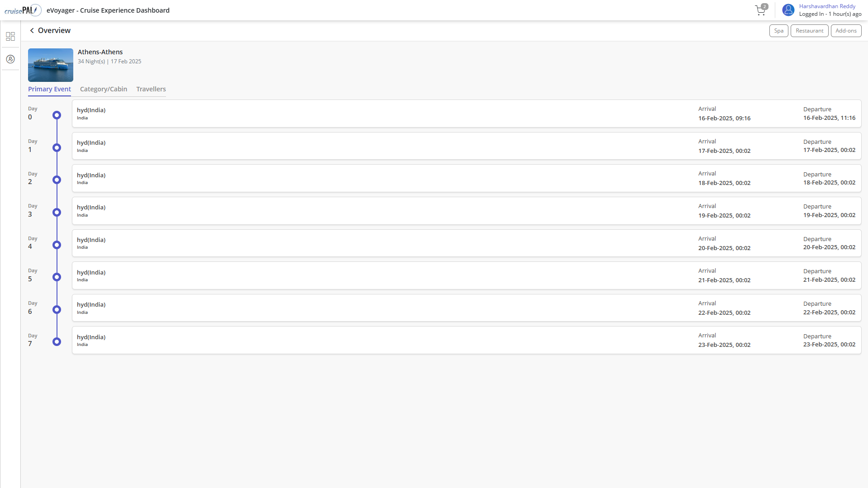Switch to the Travellers tab

point(151,89)
